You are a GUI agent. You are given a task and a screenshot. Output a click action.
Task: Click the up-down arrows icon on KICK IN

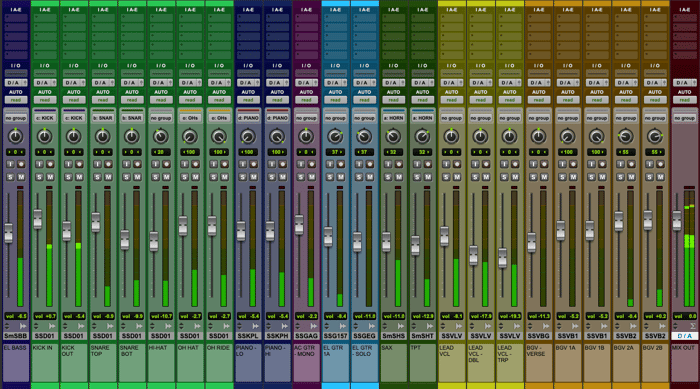pyautogui.click(x=37, y=326)
